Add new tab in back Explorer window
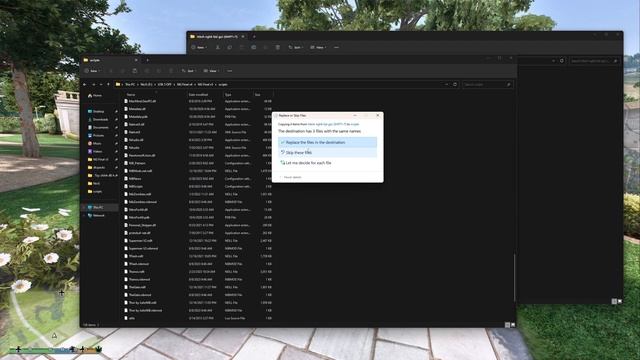640x360 pixels. coord(254,37)
